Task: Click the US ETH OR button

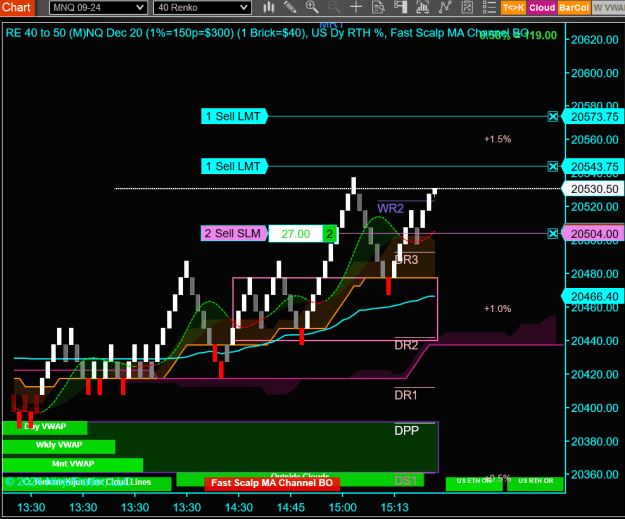Action: (474, 482)
